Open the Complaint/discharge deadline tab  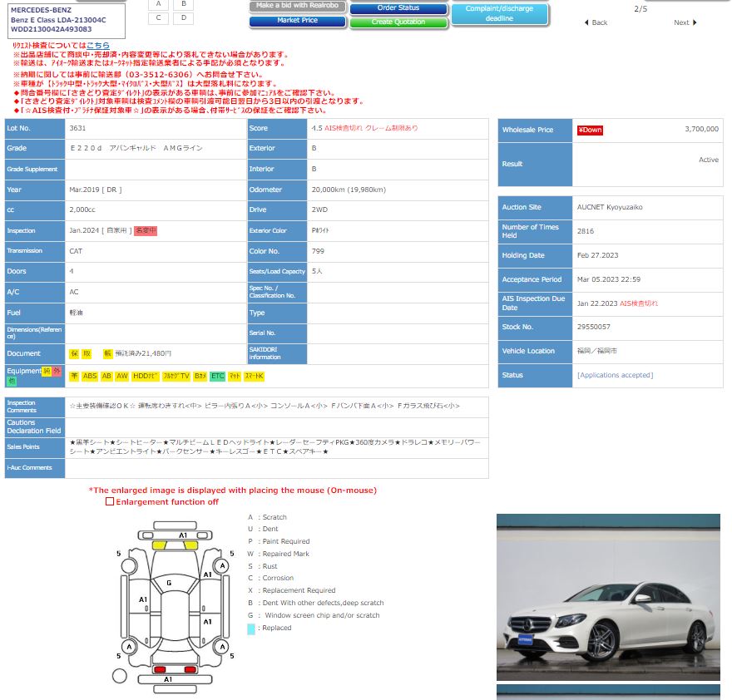click(499, 13)
